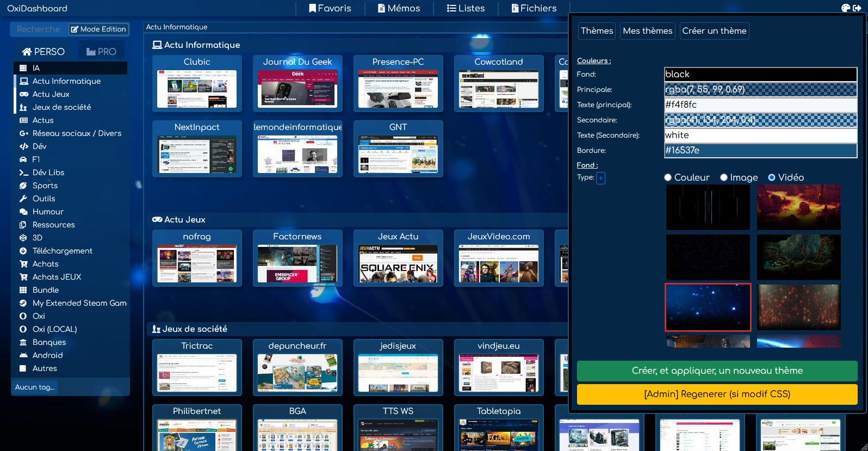Select the F1 car category
This screenshot has width=868, height=451.
pos(71,159)
